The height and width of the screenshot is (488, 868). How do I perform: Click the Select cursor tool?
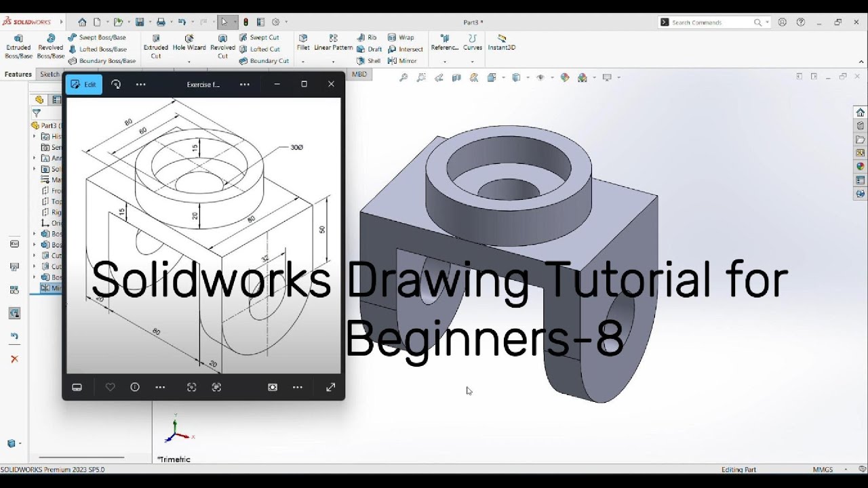[224, 22]
